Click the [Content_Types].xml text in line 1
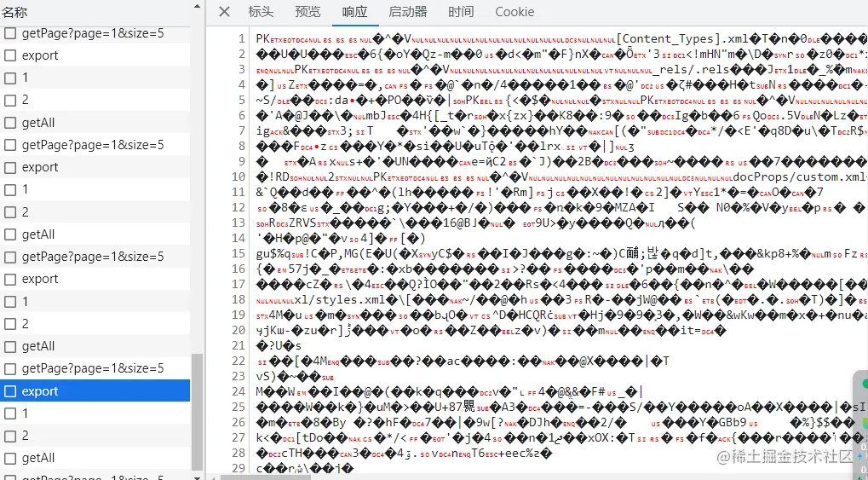This screenshot has height=480, width=868. [x=682, y=39]
